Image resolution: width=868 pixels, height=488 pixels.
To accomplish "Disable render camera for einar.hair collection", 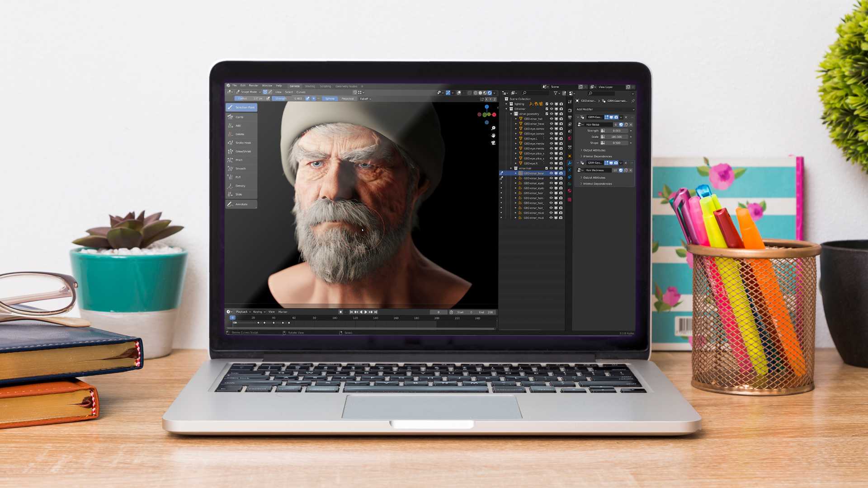I will [x=561, y=168].
